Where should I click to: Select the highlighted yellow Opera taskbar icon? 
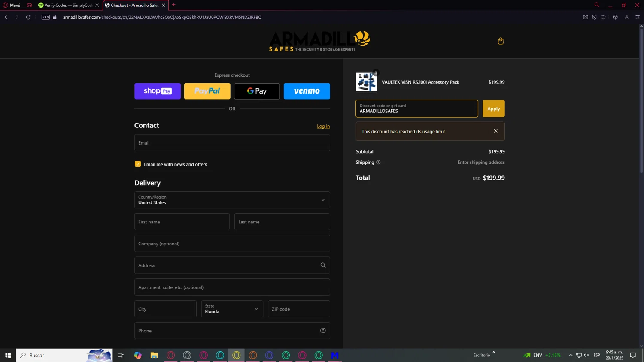[237, 355]
